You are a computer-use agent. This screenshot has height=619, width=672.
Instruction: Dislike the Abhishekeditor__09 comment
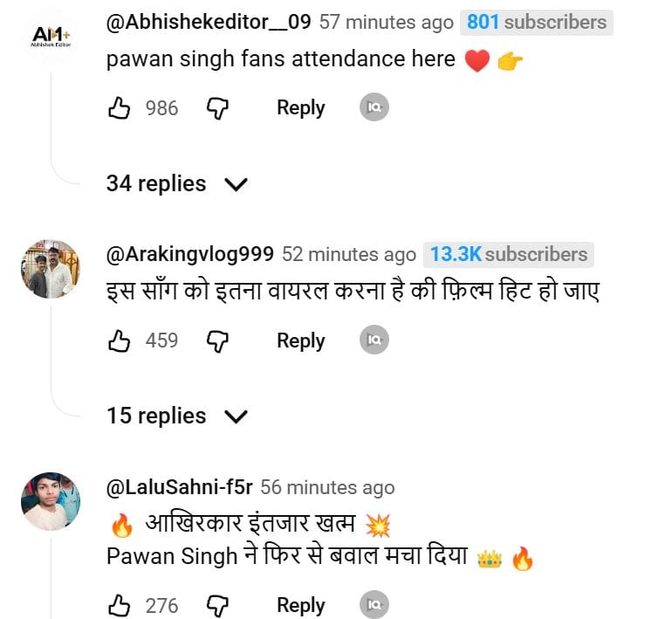click(x=217, y=107)
